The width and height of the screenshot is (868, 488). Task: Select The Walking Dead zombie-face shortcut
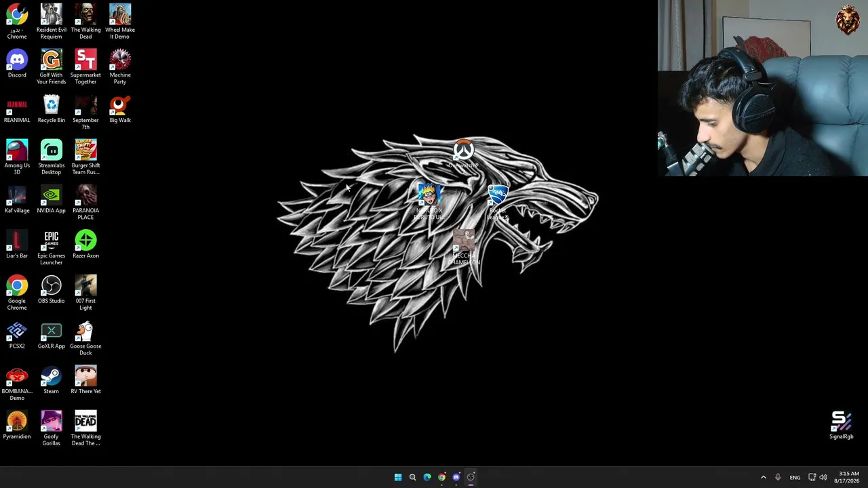click(x=85, y=21)
